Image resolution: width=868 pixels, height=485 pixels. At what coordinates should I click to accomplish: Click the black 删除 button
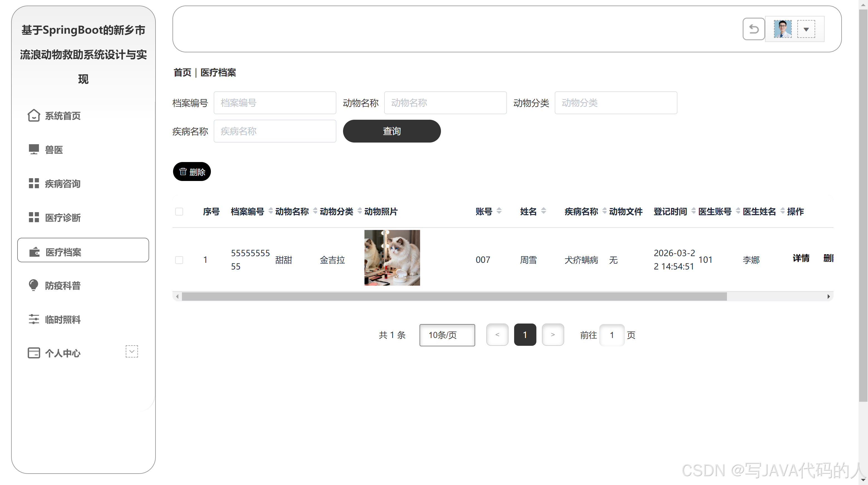tap(192, 172)
